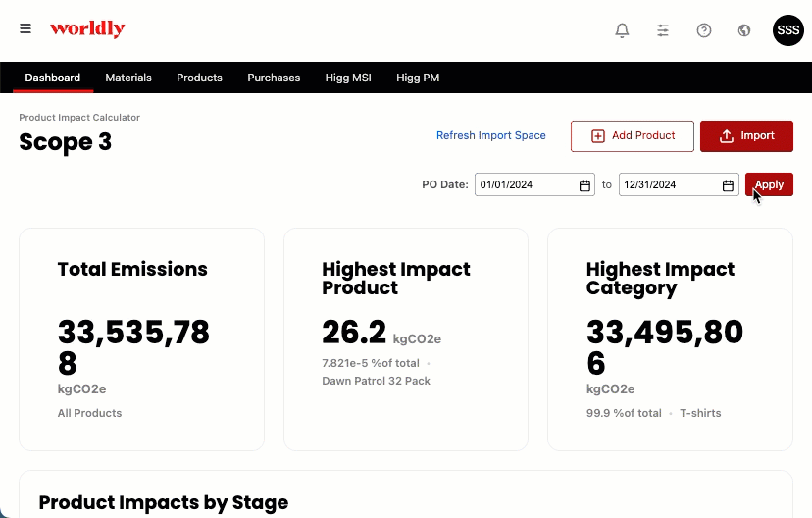
Task: Go to the Higg MSI tab
Action: pyautogui.click(x=348, y=78)
